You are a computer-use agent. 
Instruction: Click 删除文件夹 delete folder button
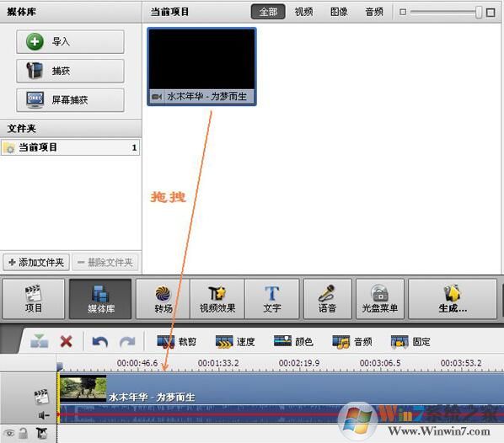105,263
